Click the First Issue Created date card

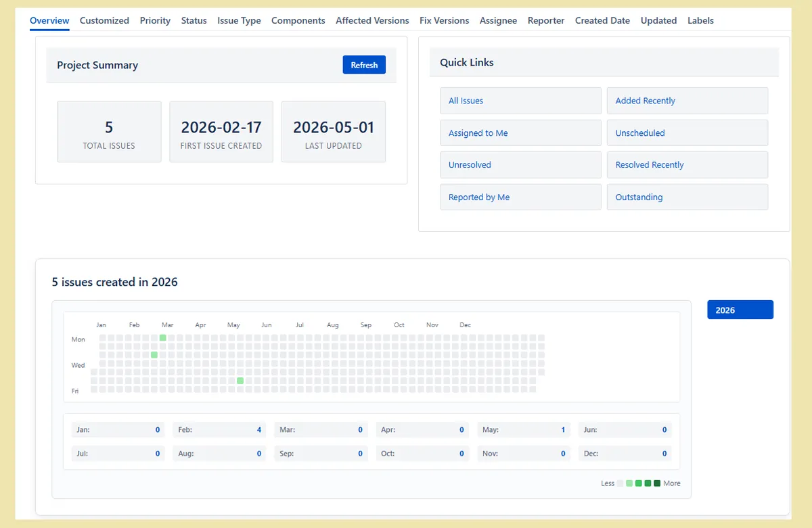pos(221,132)
